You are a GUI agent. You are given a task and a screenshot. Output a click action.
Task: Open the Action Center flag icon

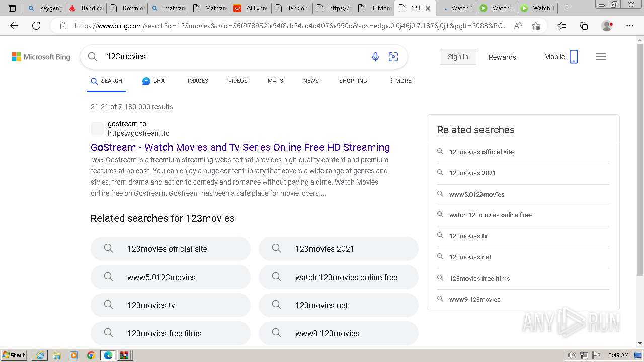597,355
